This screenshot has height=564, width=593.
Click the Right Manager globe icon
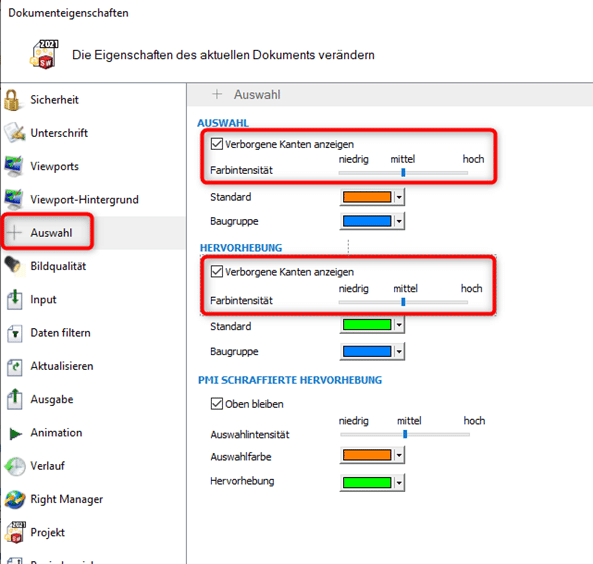(x=15, y=499)
